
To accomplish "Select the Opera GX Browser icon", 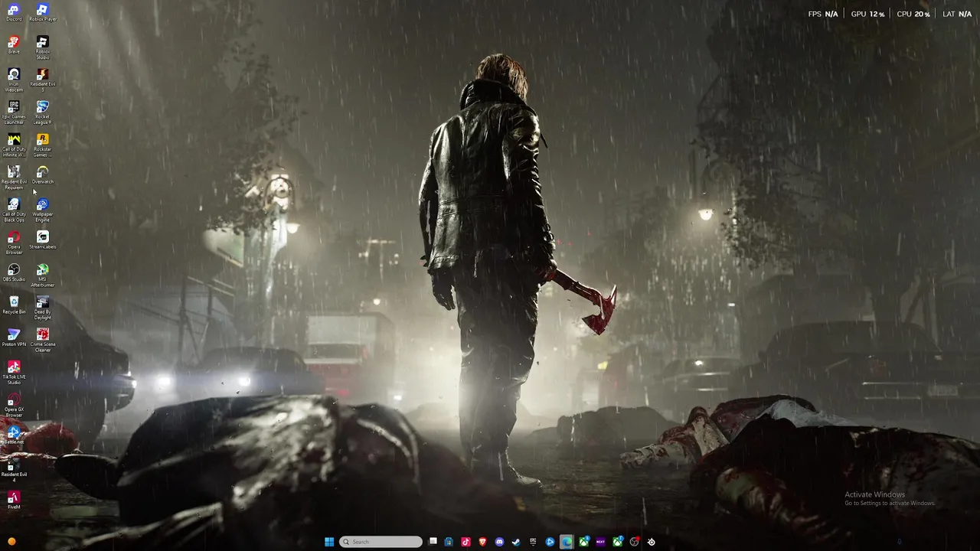I will coord(14,406).
